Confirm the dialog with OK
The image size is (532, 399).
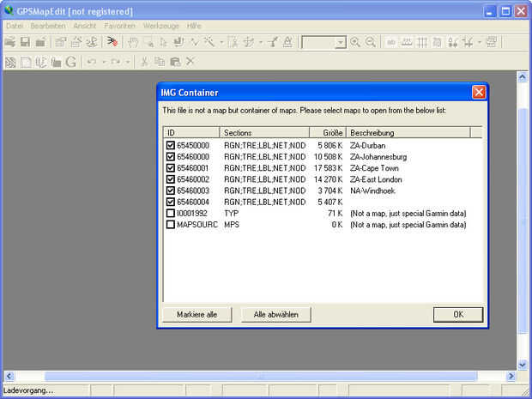[x=458, y=315]
